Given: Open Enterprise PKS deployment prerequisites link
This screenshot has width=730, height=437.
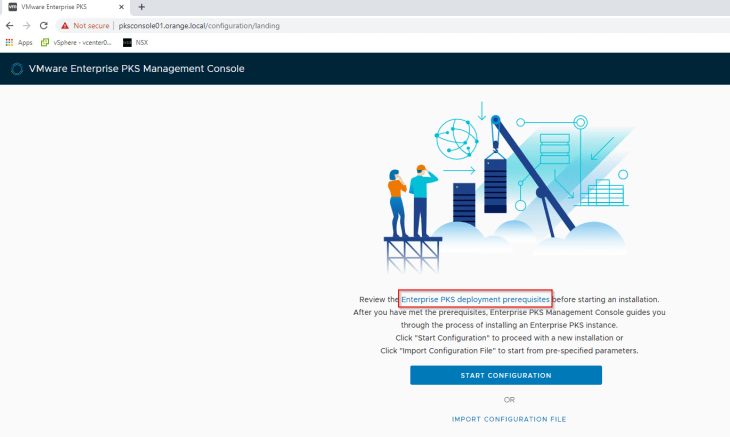Looking at the screenshot, I should (475, 299).
